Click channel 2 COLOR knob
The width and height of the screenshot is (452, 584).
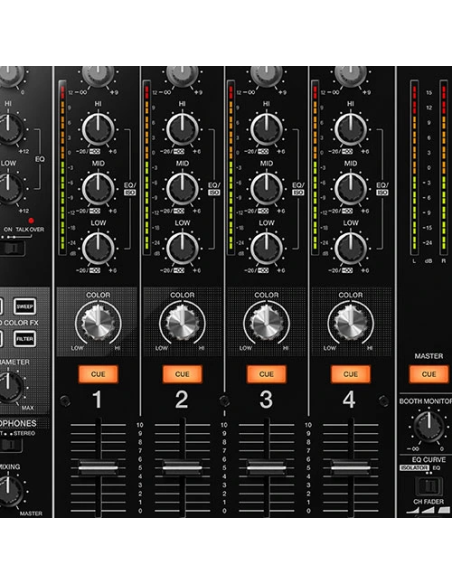click(182, 322)
